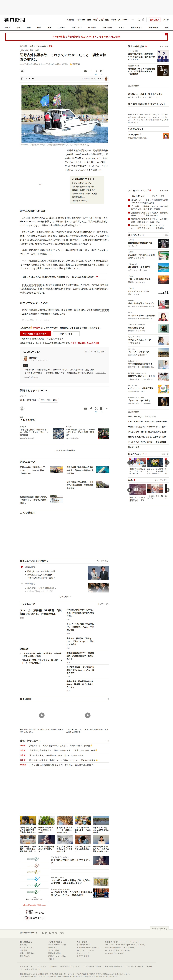The image size is (173, 980).
Task: Open the 経済 navigation menu item
Action: (29, 27)
